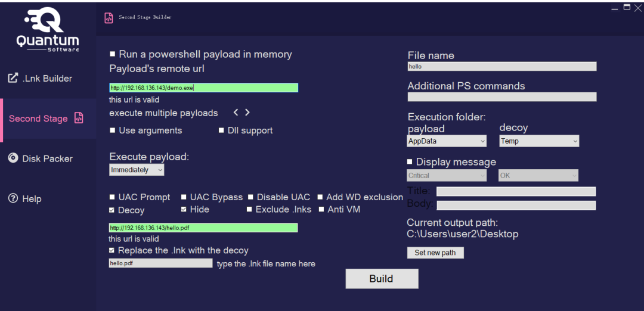Open the decoy folder Temp dropdown

click(539, 141)
